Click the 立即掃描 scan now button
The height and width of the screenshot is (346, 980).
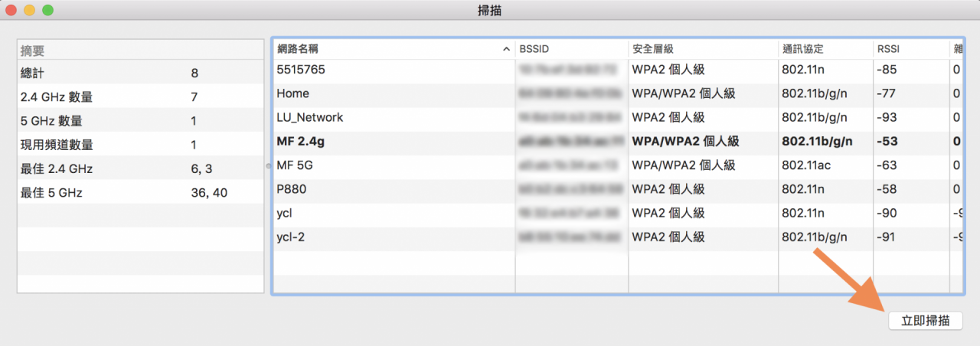point(925,321)
